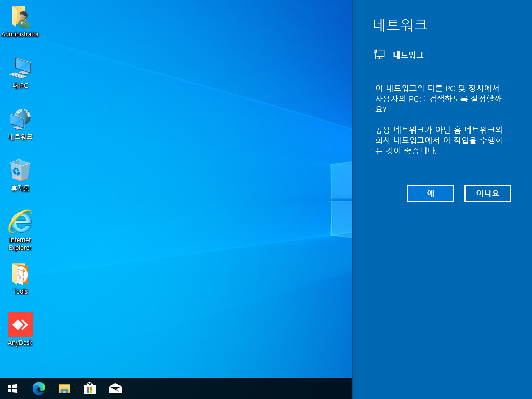This screenshot has width=532, height=399.
Task: Select the Tools folder icon
Action: pyautogui.click(x=20, y=279)
